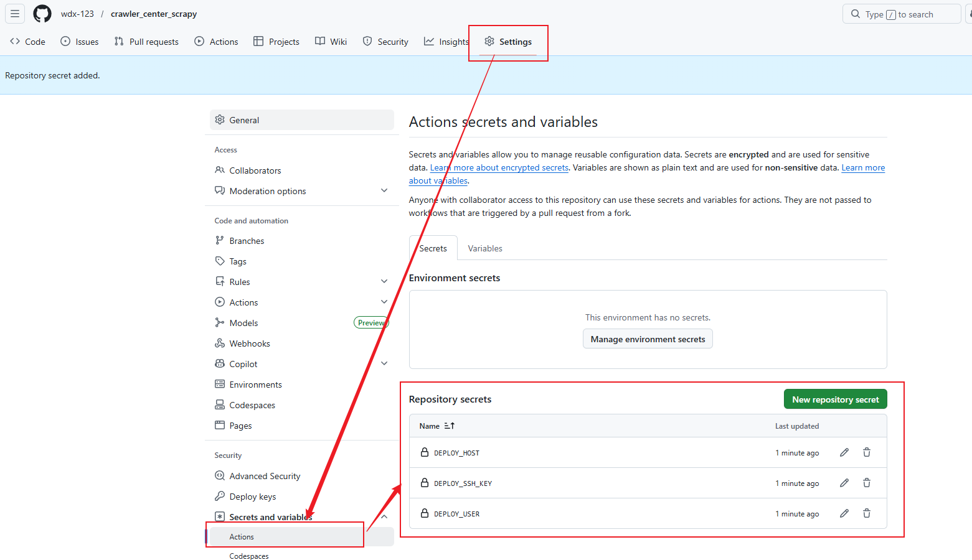
Task: Click Manage environment secrets button
Action: [x=648, y=339]
